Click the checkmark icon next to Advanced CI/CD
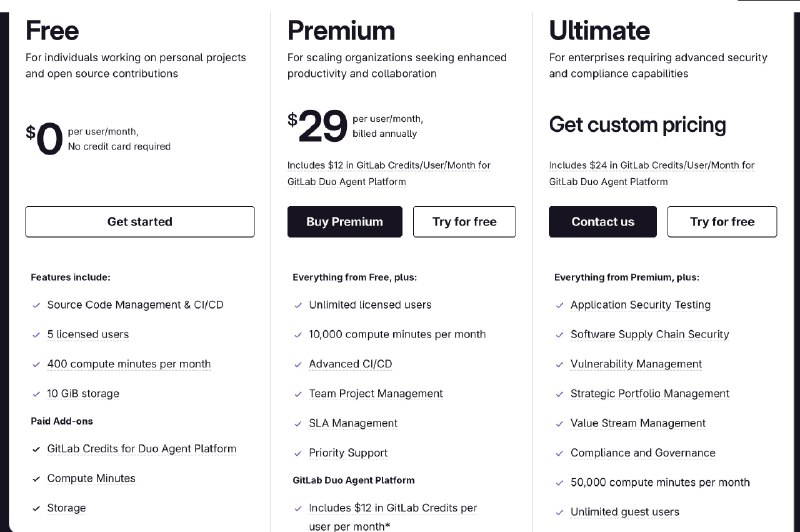Viewport: 800px width, 532px height. 298,365
